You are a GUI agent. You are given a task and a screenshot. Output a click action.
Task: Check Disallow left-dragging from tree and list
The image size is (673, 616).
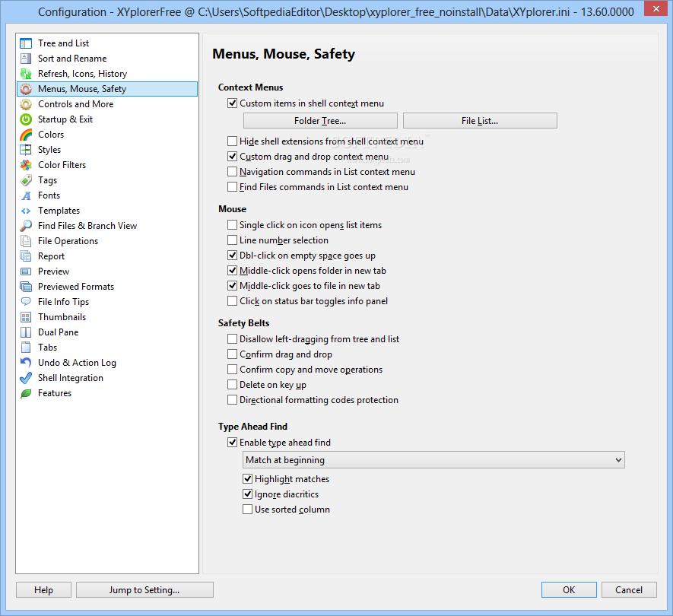(x=232, y=339)
